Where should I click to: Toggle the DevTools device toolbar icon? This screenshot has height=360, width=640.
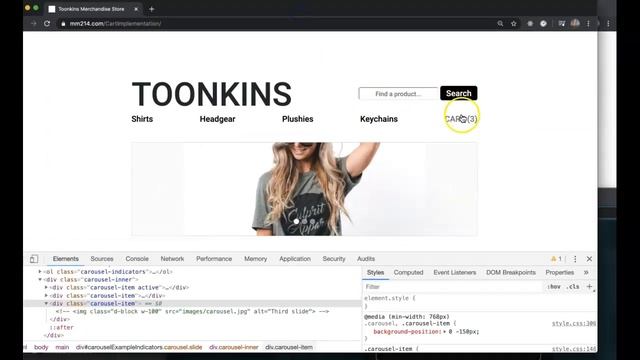coord(34,259)
